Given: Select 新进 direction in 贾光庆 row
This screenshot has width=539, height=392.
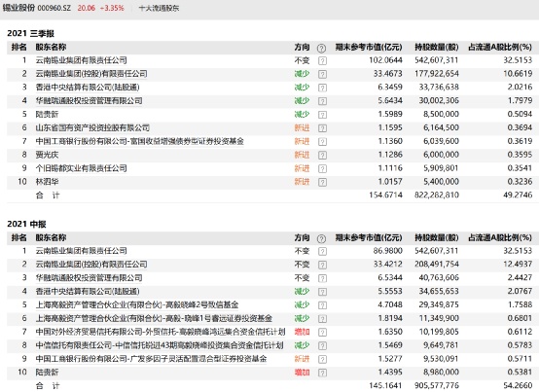Looking at the screenshot, I should (x=302, y=155).
